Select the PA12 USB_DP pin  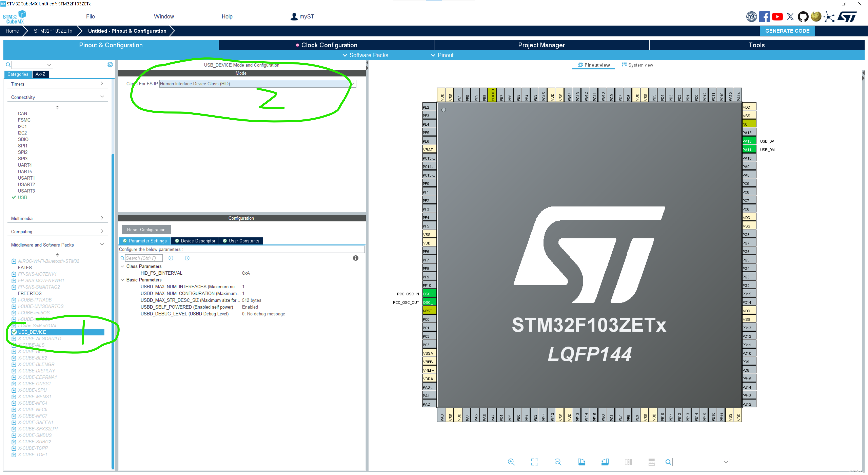point(749,141)
